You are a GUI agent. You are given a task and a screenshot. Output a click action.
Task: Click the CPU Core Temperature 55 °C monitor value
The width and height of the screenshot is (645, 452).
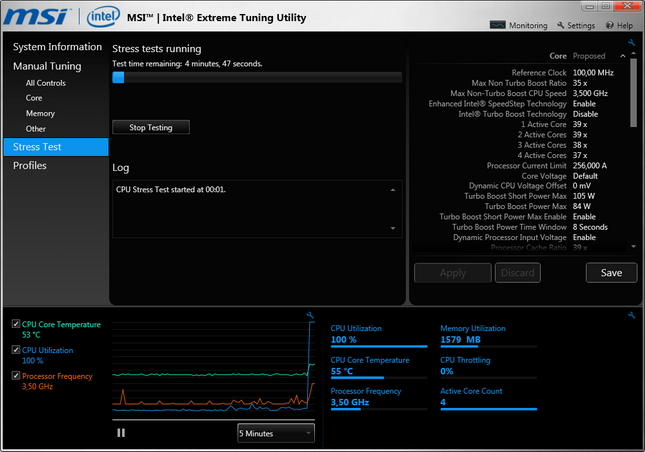coord(341,371)
